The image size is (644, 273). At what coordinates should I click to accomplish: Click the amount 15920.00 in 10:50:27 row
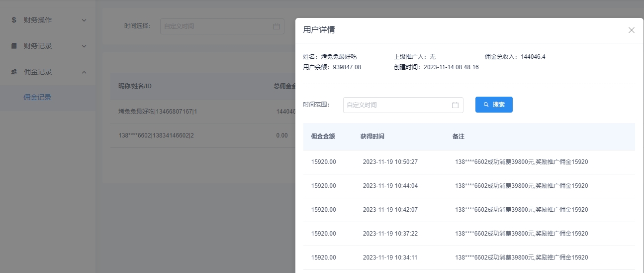324,162
